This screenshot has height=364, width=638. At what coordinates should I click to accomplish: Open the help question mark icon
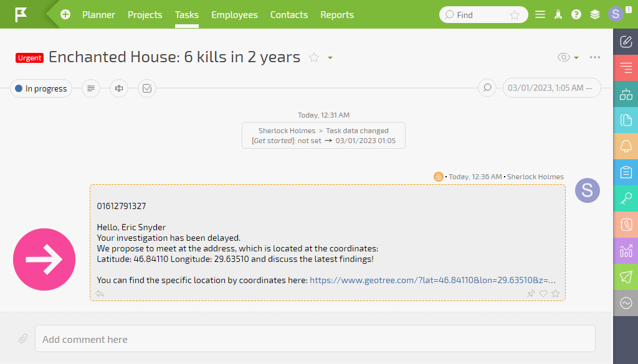point(576,15)
